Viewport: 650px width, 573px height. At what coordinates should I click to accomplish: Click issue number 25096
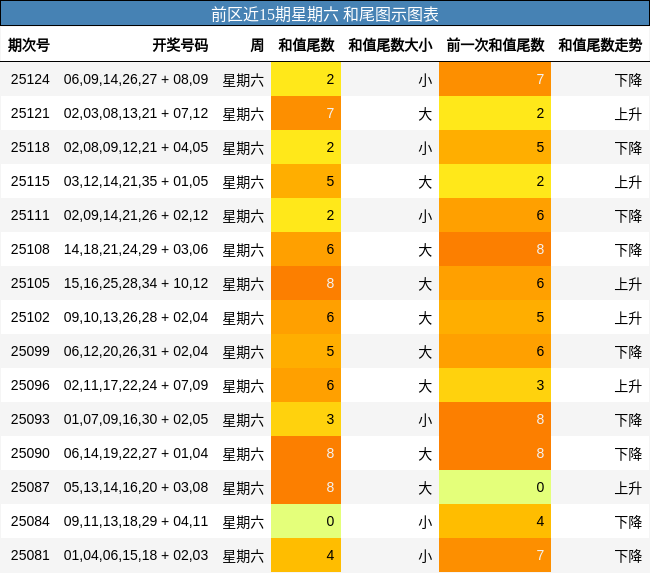30,385
